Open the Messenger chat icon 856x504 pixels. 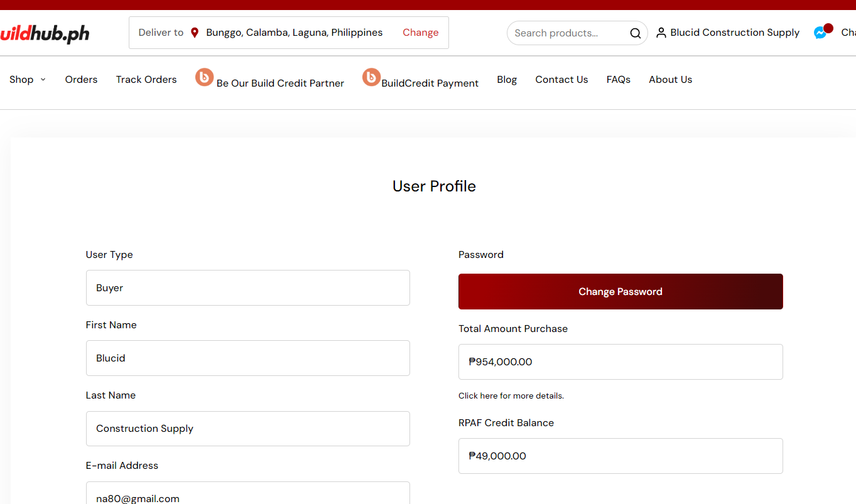point(820,33)
